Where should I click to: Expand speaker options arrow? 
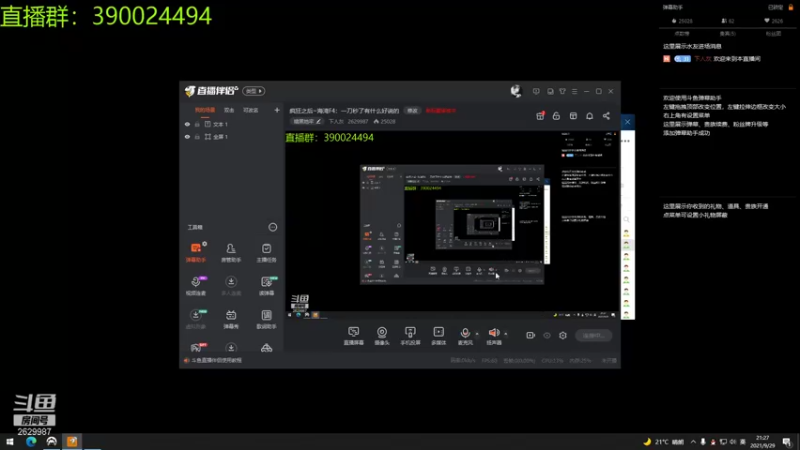pyautogui.click(x=506, y=334)
